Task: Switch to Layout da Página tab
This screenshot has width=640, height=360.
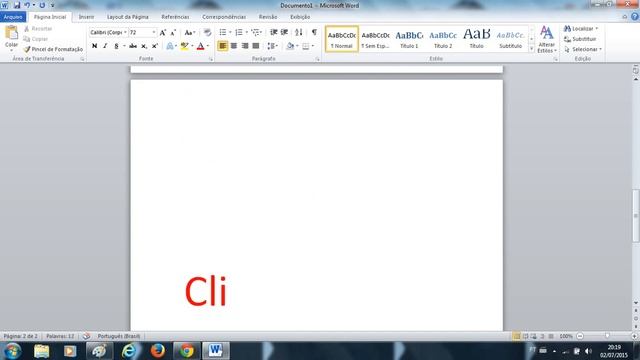Action: coord(128,17)
